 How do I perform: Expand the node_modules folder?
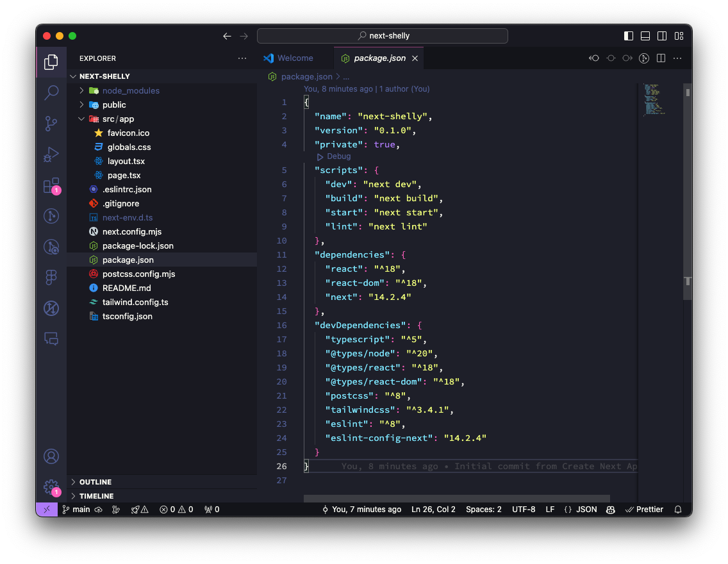[161, 90]
